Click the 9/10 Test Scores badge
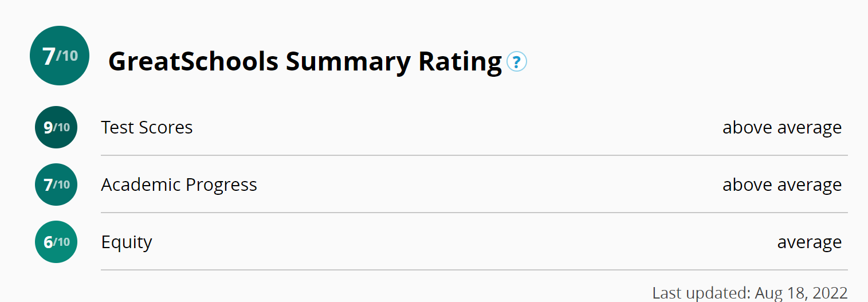 click(56, 127)
